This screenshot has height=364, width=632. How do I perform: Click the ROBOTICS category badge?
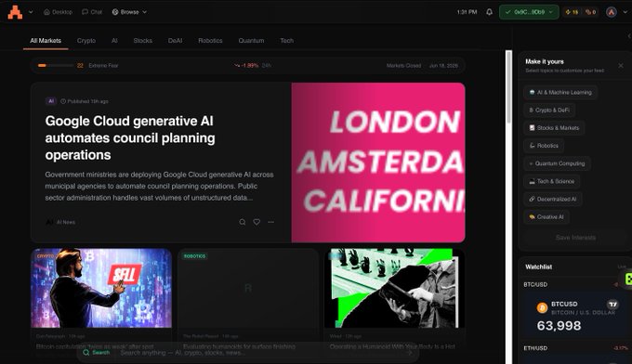coord(194,256)
